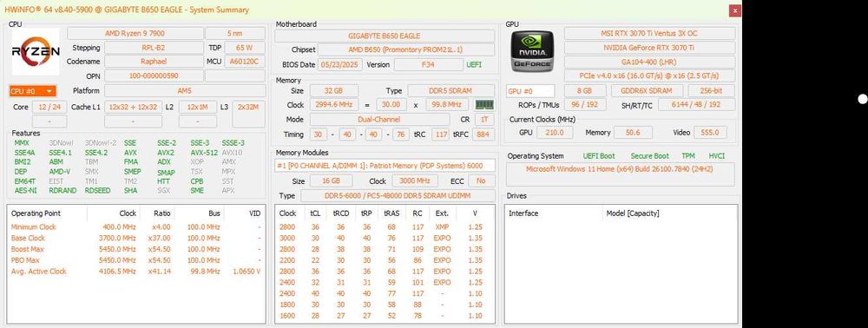Click the tRFC value 884
This screenshot has height=328, width=868.
tap(483, 134)
